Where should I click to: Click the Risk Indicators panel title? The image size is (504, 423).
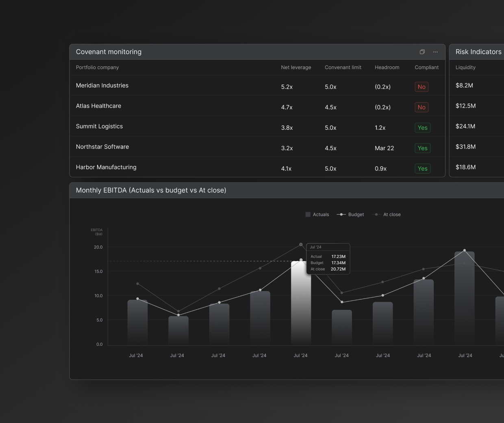pos(478,52)
